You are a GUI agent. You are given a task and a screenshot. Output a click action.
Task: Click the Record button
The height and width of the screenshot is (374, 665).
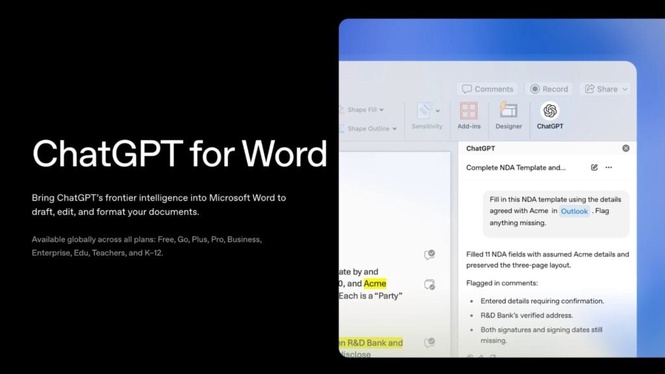click(548, 89)
